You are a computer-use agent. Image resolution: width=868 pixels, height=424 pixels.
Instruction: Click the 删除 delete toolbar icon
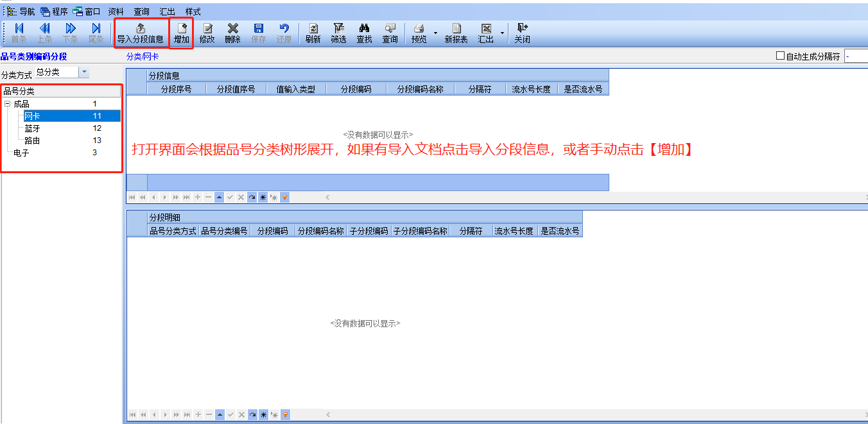point(233,33)
